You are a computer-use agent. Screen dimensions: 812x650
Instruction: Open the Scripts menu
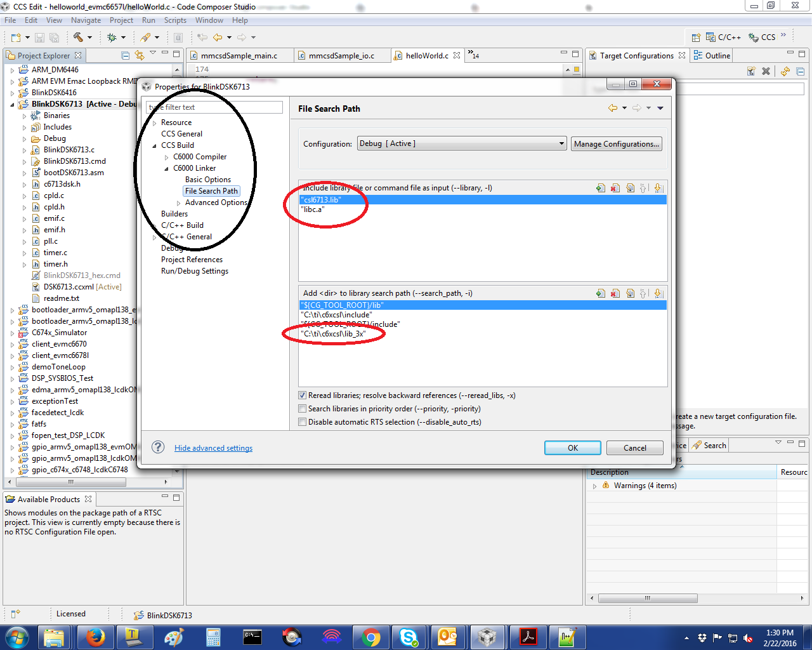tap(175, 20)
